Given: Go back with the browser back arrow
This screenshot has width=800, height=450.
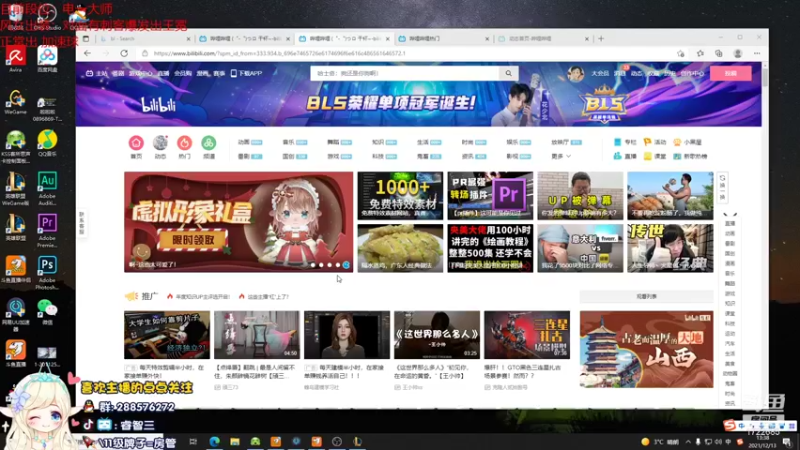Looking at the screenshot, I should pyautogui.click(x=88, y=53).
